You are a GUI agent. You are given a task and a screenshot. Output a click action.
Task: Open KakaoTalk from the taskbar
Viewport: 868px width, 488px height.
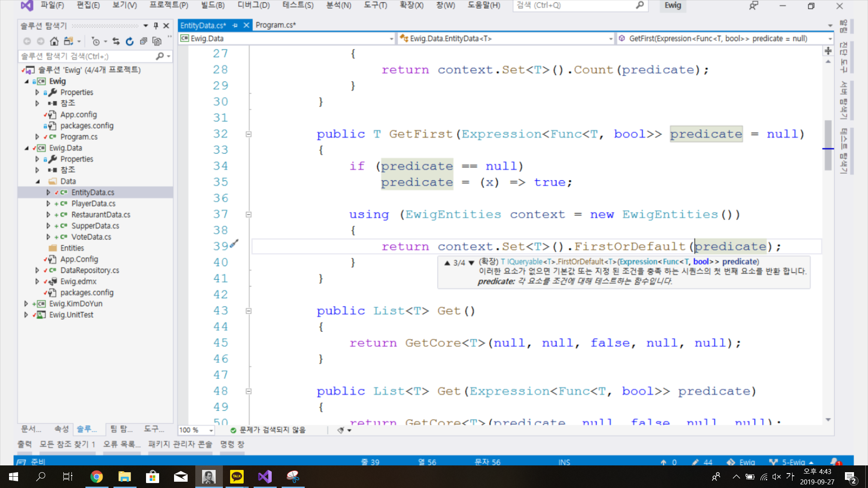[x=237, y=476]
